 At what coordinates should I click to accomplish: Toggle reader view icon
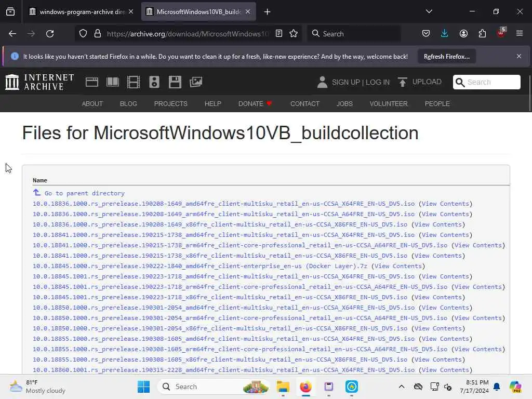click(279, 34)
